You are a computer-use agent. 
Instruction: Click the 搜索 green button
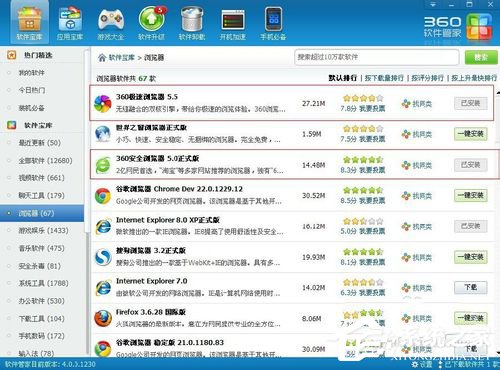click(481, 57)
